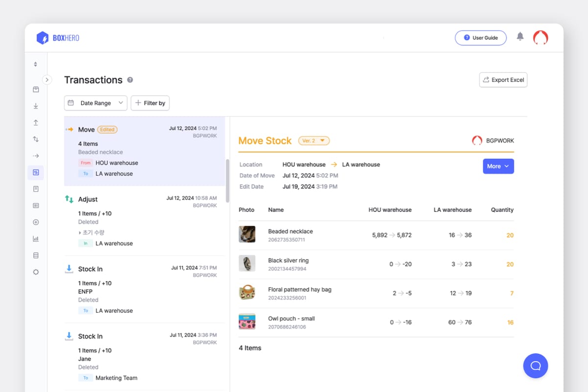Viewport: 588px width, 392px height.
Task: Open the Transactions panel icon in sidebar
Action: coord(35,172)
